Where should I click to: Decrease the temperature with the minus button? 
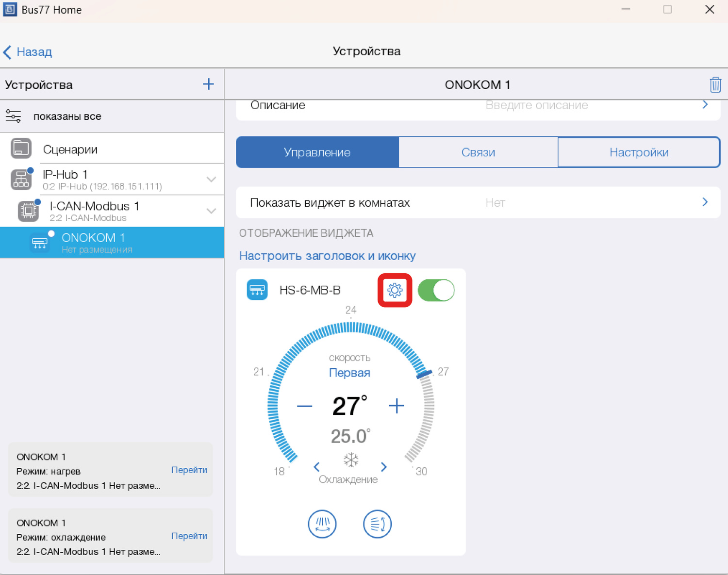[x=304, y=406]
